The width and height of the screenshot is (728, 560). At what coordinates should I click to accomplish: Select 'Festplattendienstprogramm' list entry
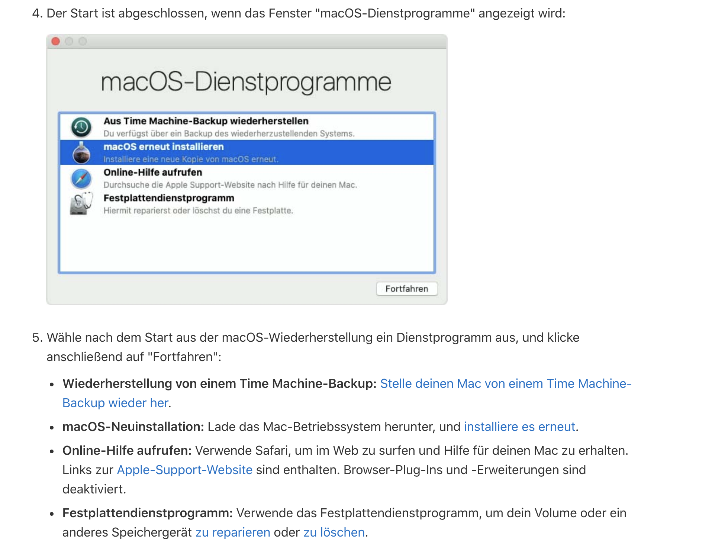(169, 198)
